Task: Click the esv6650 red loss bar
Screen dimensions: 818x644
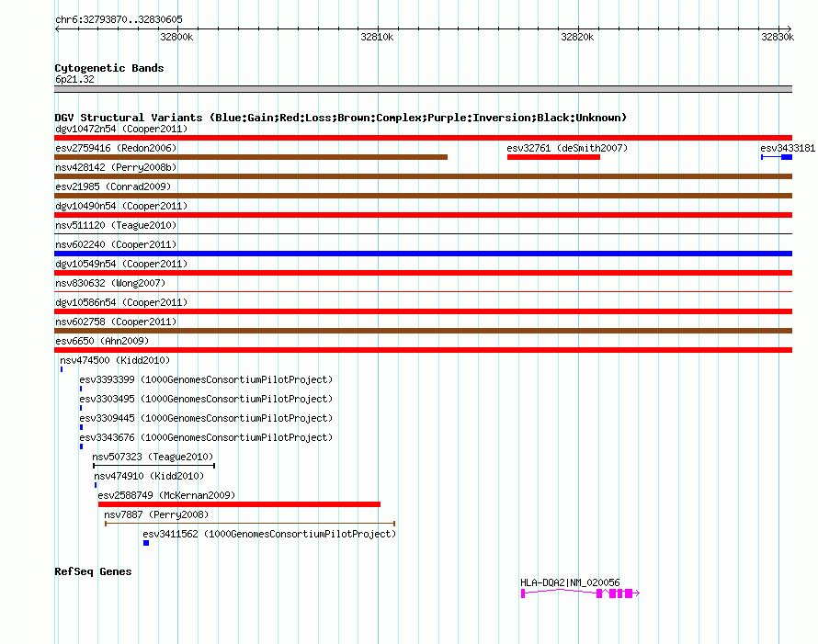Action: point(423,350)
